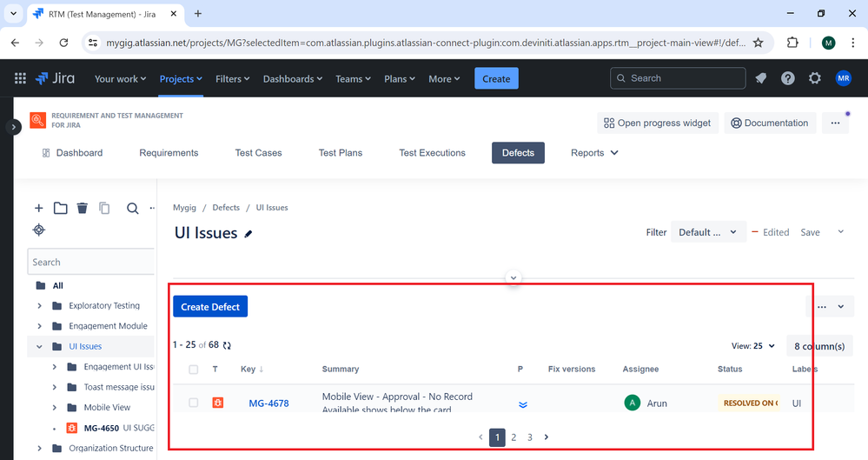The image size is (868, 460).
Task: Locate current item with target icon
Action: [39, 230]
